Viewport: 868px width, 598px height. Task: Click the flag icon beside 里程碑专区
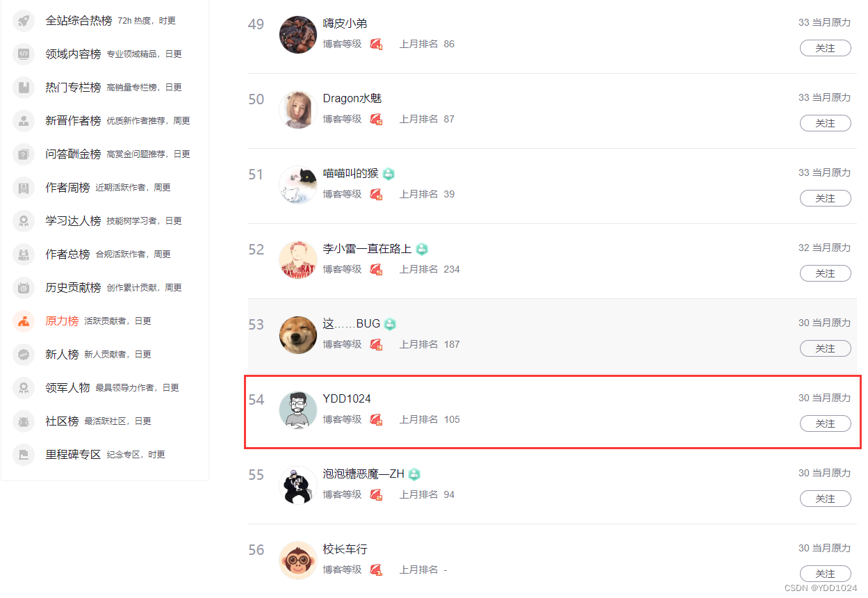tap(24, 455)
